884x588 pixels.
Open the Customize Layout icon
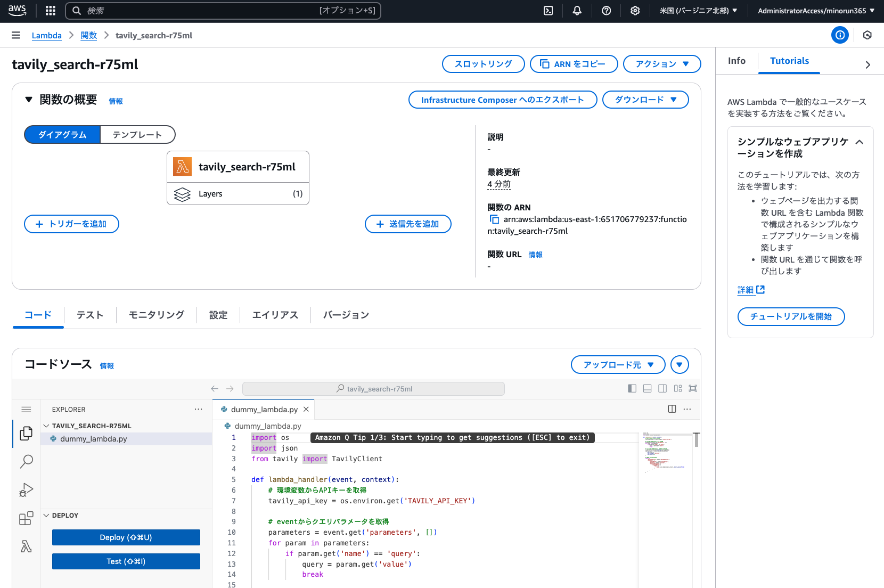678,389
